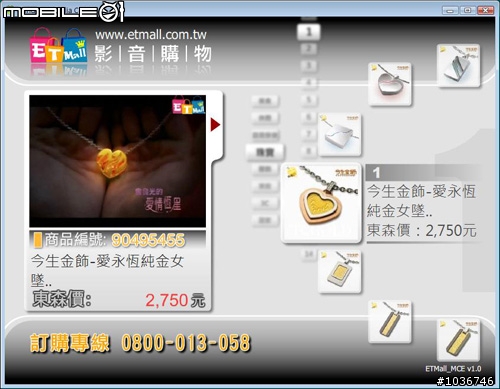Play the gold heart necklace video preview
Viewport: 500px width, 389px height.
click(117, 161)
